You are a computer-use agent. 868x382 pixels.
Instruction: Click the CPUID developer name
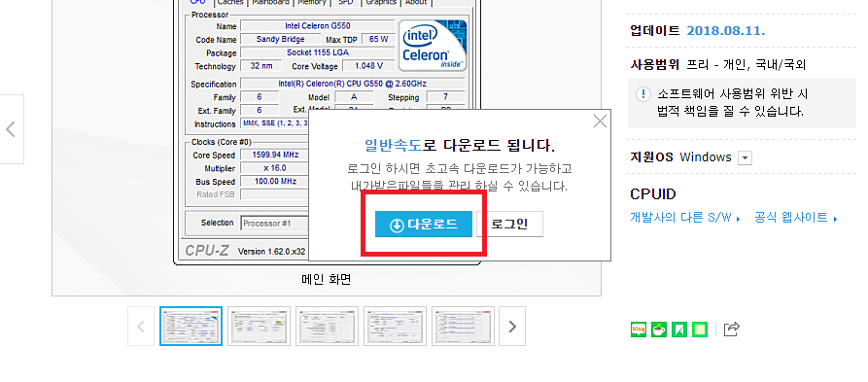coord(653,194)
